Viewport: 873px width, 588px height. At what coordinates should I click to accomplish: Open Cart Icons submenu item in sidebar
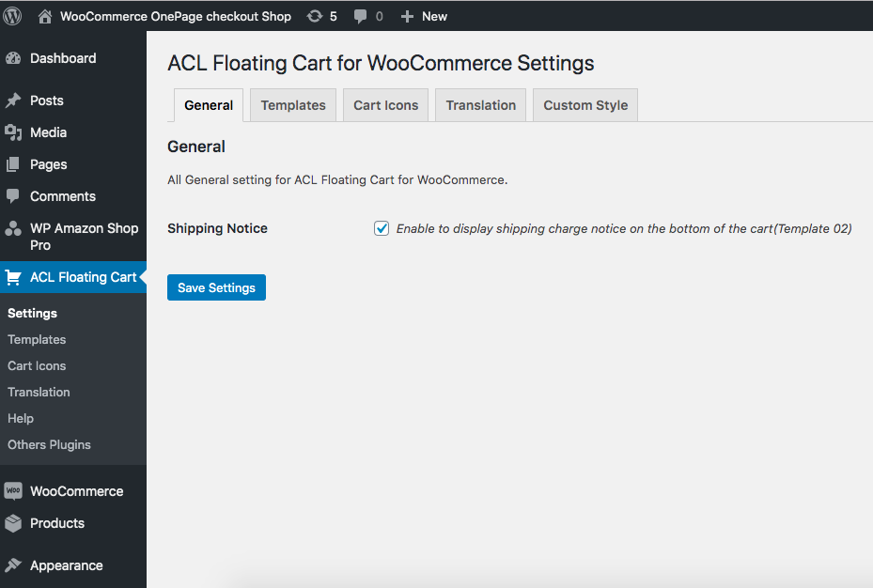coord(37,365)
